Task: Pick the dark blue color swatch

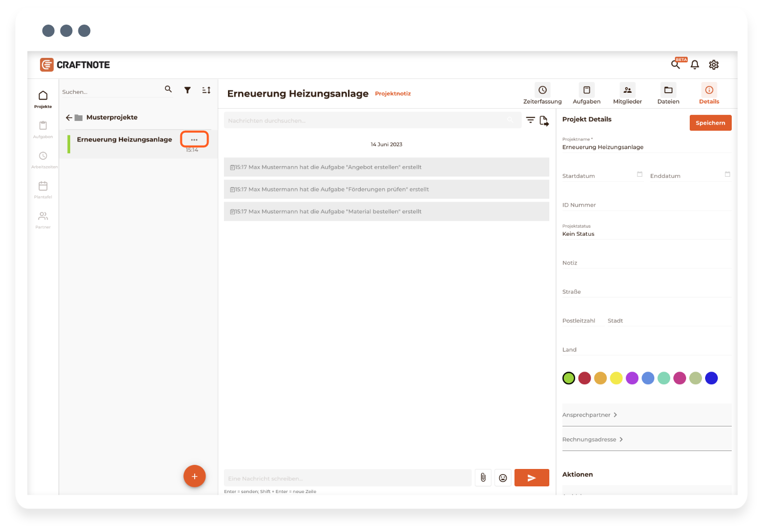Action: click(x=711, y=378)
